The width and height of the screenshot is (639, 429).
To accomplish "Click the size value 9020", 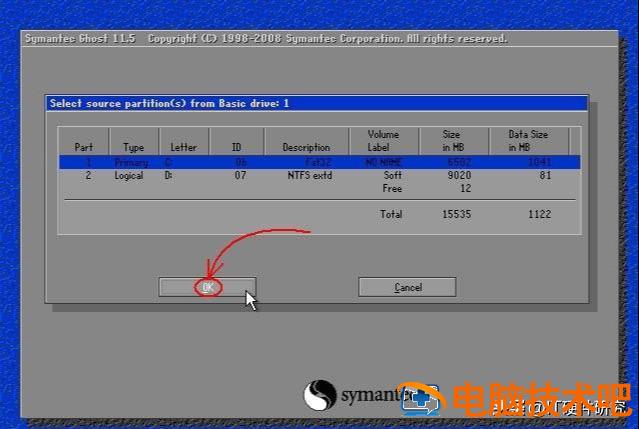I will coord(459,176).
